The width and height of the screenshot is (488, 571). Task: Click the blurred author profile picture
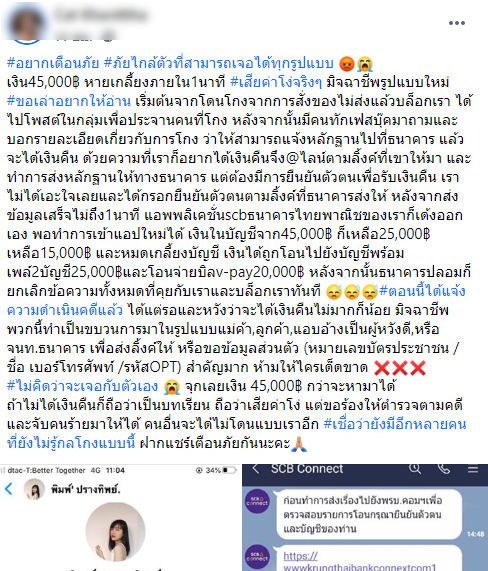coord(27,24)
